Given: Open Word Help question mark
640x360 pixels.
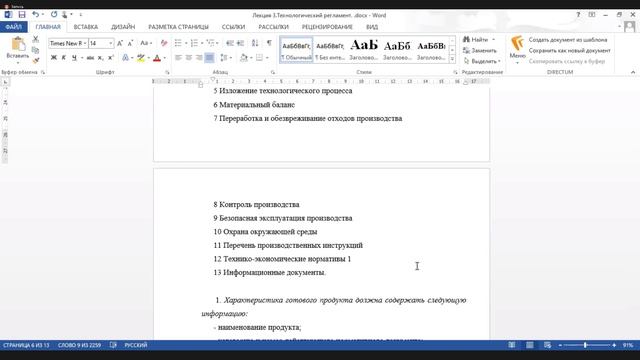Looking at the screenshot, I should click(578, 15).
